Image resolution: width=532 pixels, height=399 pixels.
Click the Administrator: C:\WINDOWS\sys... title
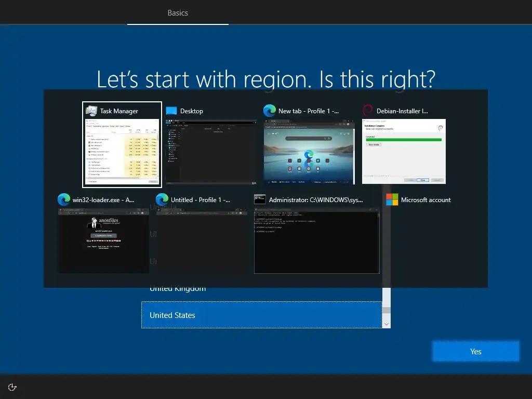(x=316, y=200)
